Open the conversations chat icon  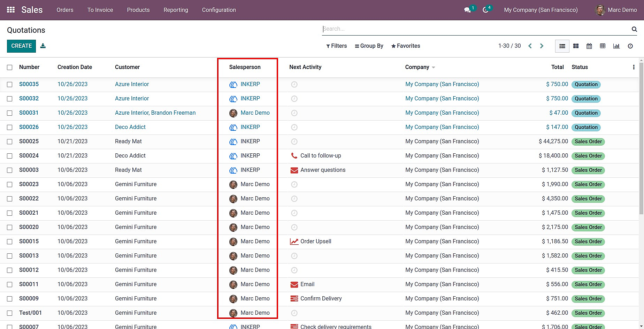point(468,10)
